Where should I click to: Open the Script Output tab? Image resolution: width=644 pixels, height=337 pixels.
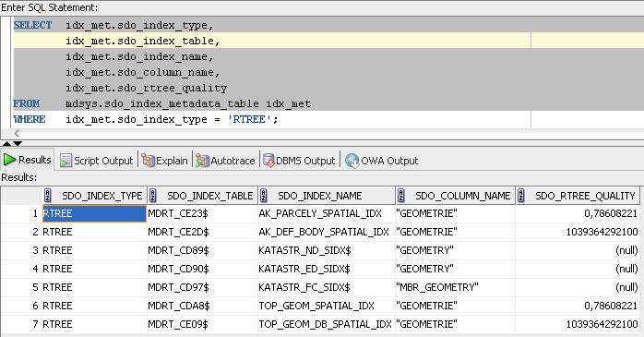97,161
